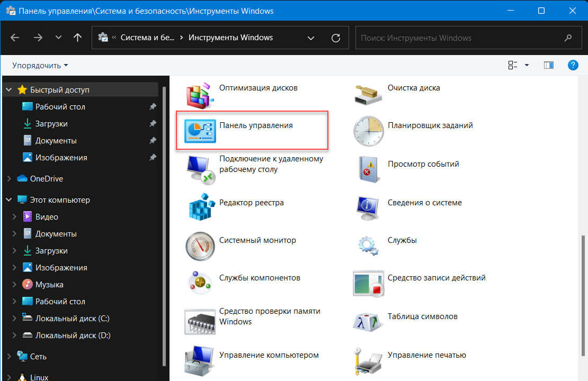Click the navigation pane scrollbar

164,226
